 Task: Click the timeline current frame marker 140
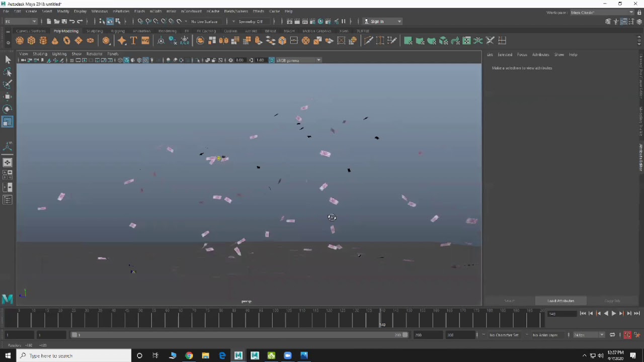(x=382, y=319)
